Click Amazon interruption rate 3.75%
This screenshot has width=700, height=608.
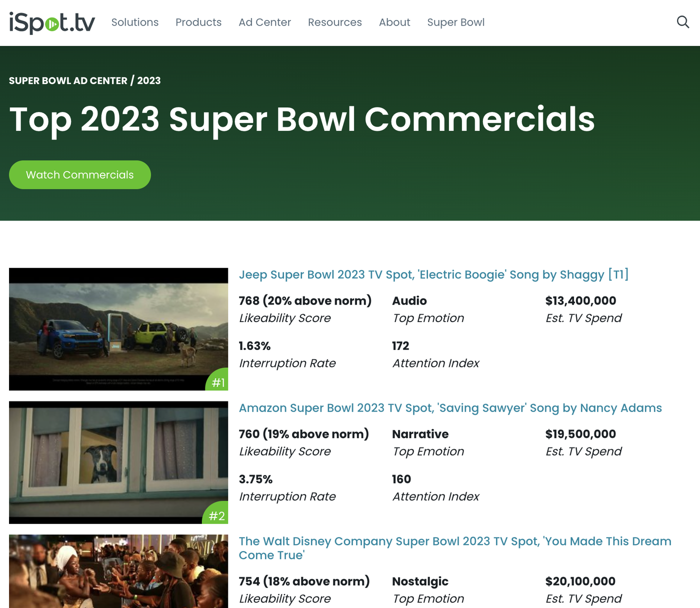255,479
